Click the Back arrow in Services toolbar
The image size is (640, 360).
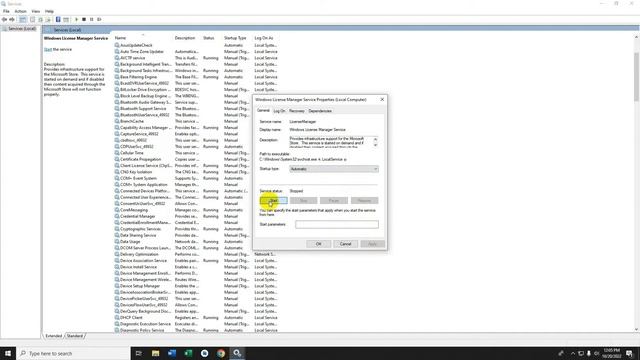(4, 20)
